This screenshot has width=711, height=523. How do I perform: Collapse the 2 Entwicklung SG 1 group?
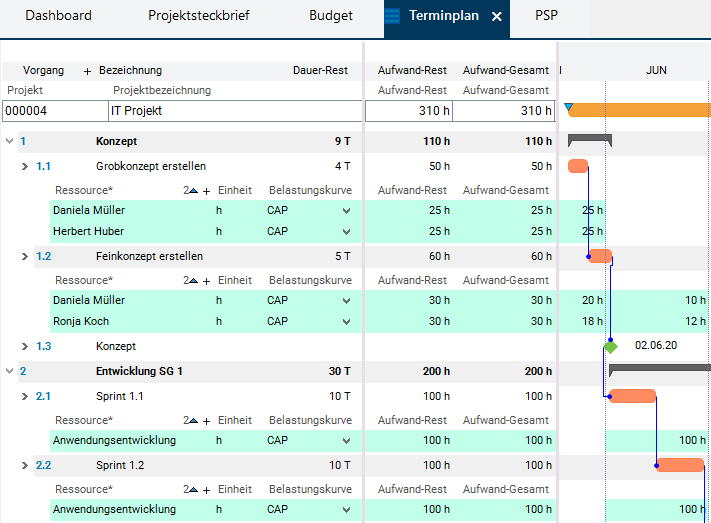pyautogui.click(x=10, y=371)
